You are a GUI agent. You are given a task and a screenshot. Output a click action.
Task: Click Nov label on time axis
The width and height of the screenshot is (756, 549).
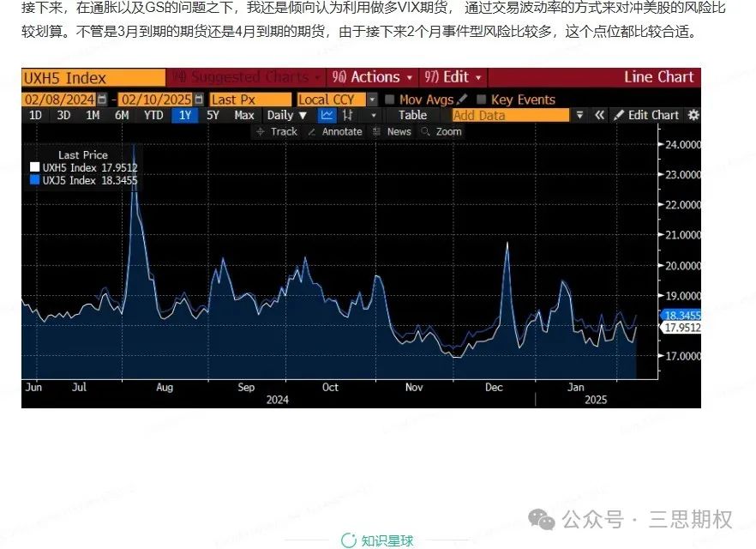coord(414,388)
